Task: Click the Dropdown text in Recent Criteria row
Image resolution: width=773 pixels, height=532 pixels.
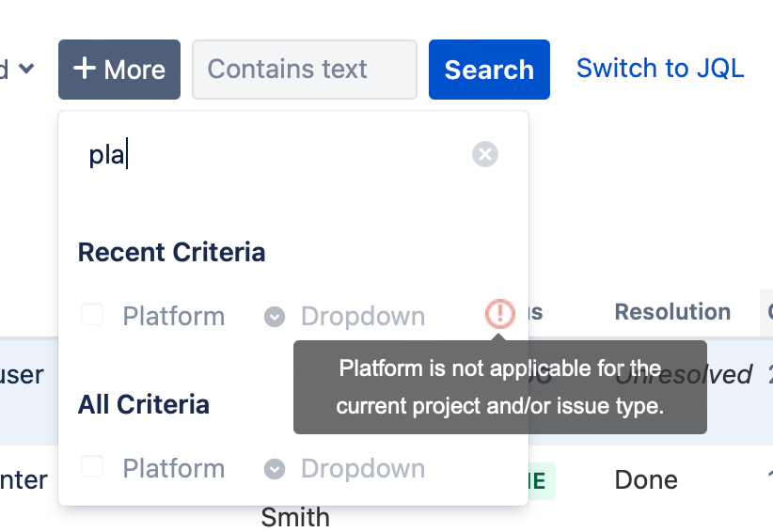Action: (363, 316)
